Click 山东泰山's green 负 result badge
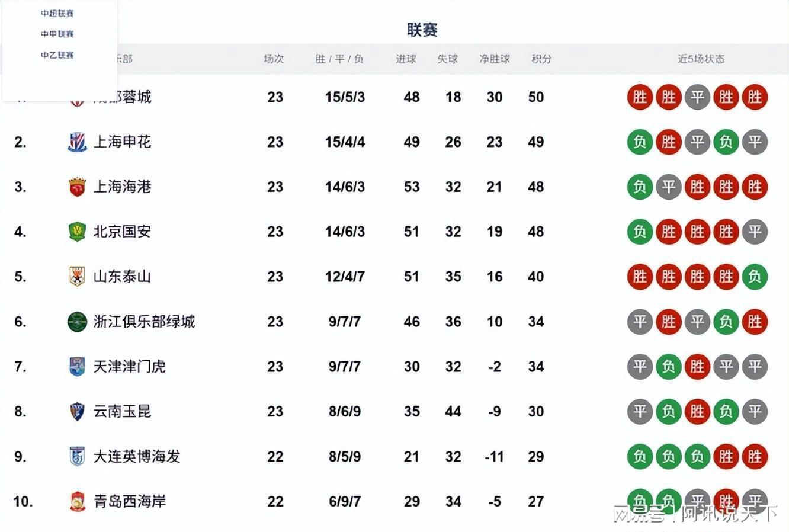The width and height of the screenshot is (789, 532). pos(755,277)
